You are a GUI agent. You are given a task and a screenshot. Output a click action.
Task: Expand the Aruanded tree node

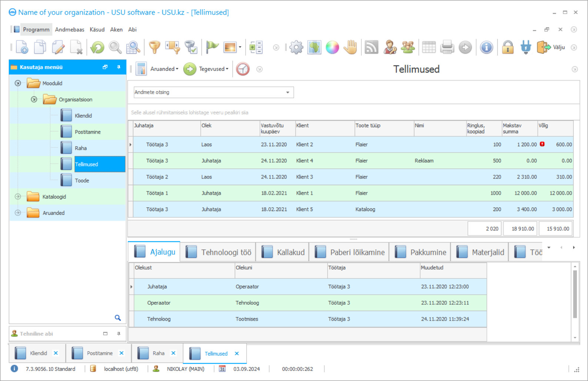pos(18,213)
